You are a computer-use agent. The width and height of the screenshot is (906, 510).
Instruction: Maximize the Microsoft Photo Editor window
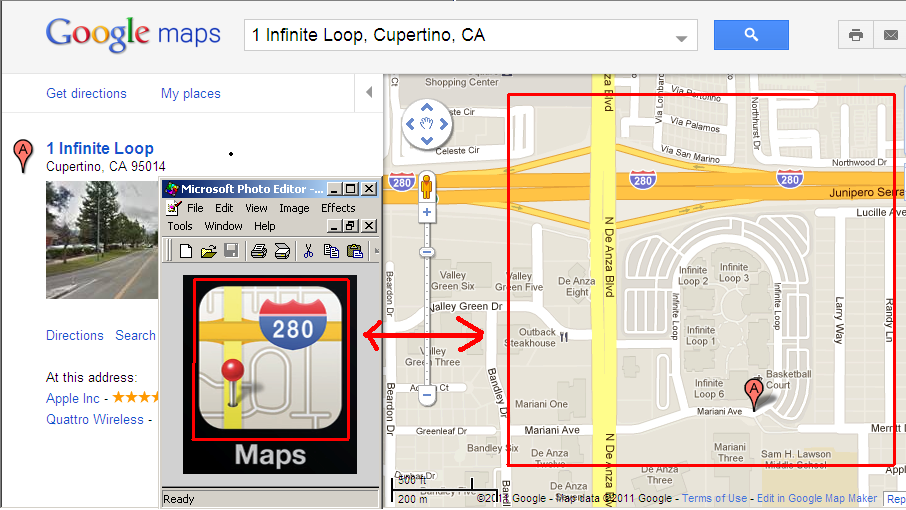point(350,189)
